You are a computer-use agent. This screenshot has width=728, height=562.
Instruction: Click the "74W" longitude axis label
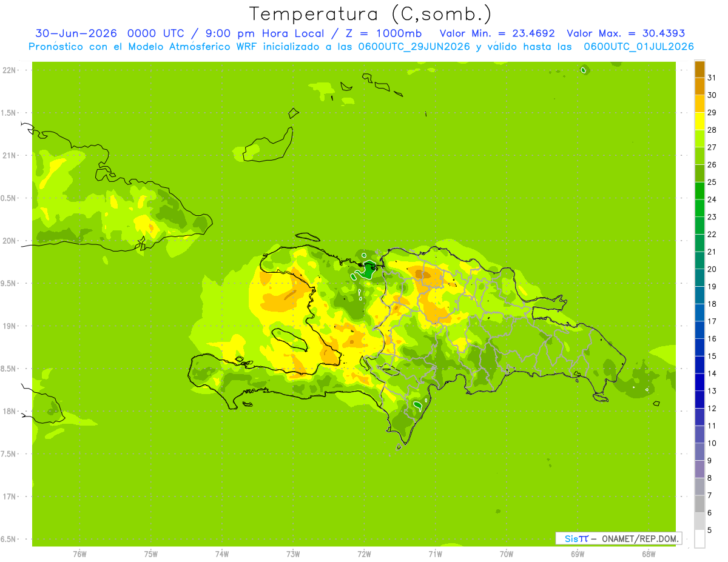(222, 554)
